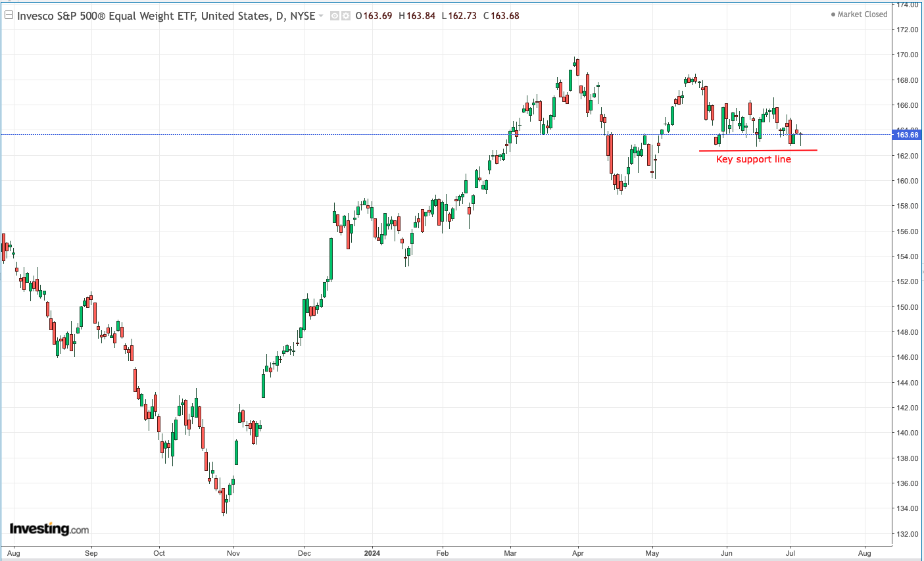Click the 2024 label on the time axis
Image resolution: width=924 pixels, height=561 pixels.
[372, 553]
